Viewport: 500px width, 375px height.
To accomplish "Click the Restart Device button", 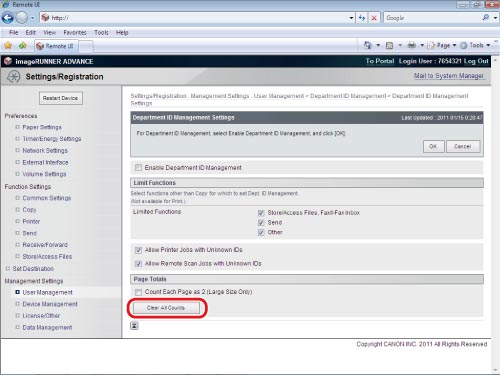I will (60, 98).
